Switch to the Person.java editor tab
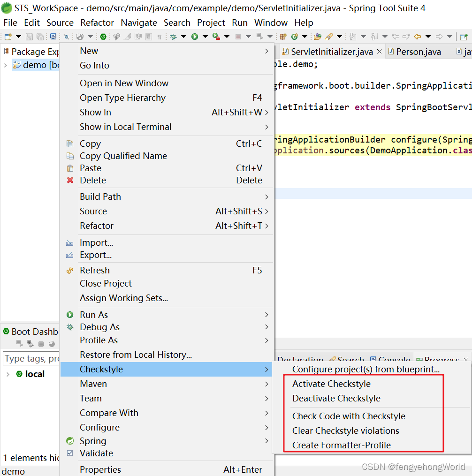Image resolution: width=472 pixels, height=476 pixels. coord(418,52)
